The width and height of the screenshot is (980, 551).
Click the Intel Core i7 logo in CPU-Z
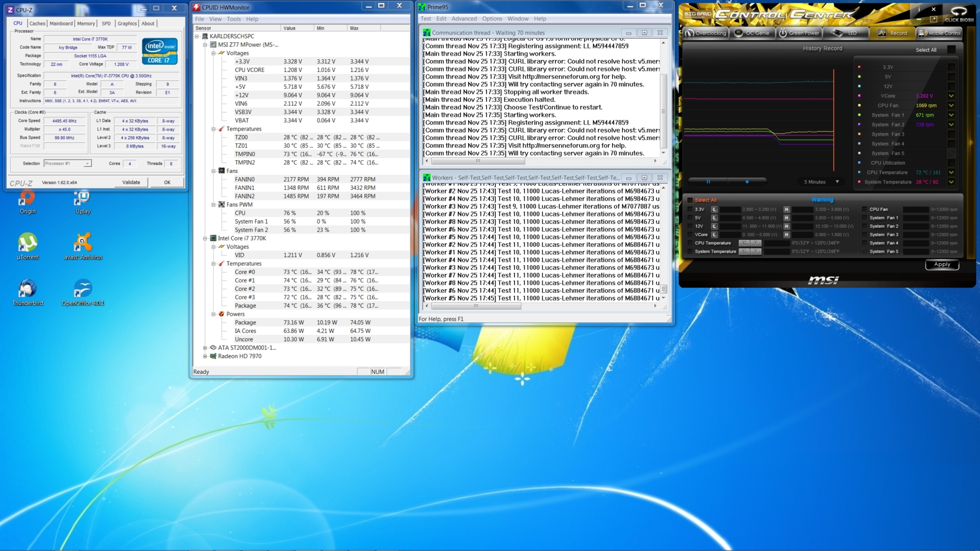[x=160, y=51]
